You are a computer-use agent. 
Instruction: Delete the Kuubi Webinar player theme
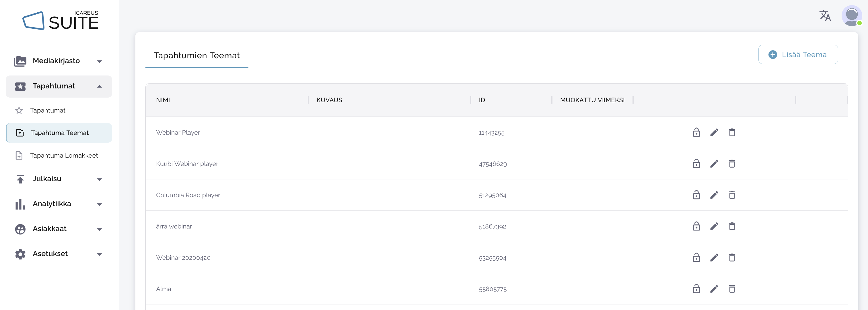click(732, 164)
